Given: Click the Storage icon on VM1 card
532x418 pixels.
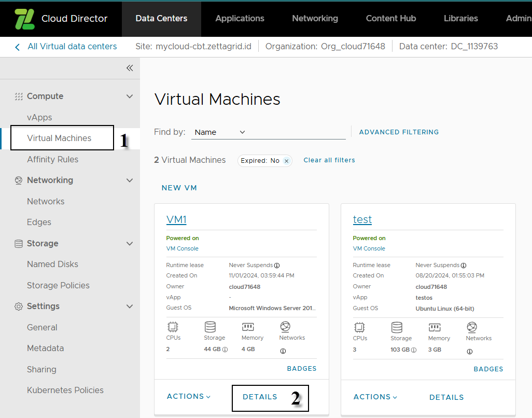Looking at the screenshot, I should pos(210,327).
